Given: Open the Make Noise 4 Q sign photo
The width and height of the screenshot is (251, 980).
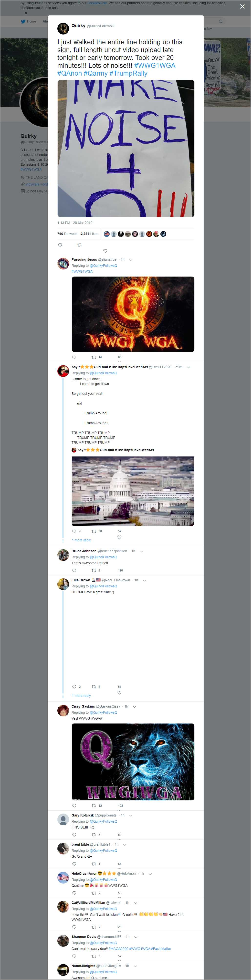Looking at the screenshot, I should pos(126,148).
